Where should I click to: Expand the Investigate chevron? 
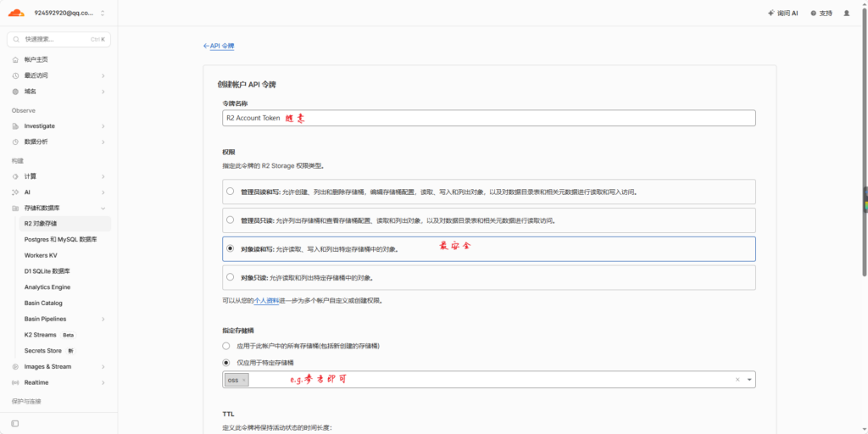pos(103,126)
